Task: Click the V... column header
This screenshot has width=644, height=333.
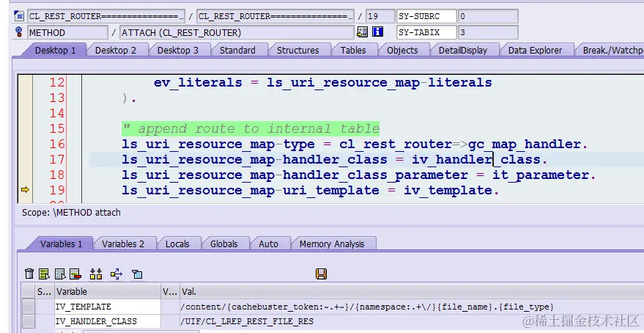Action: coord(170,291)
